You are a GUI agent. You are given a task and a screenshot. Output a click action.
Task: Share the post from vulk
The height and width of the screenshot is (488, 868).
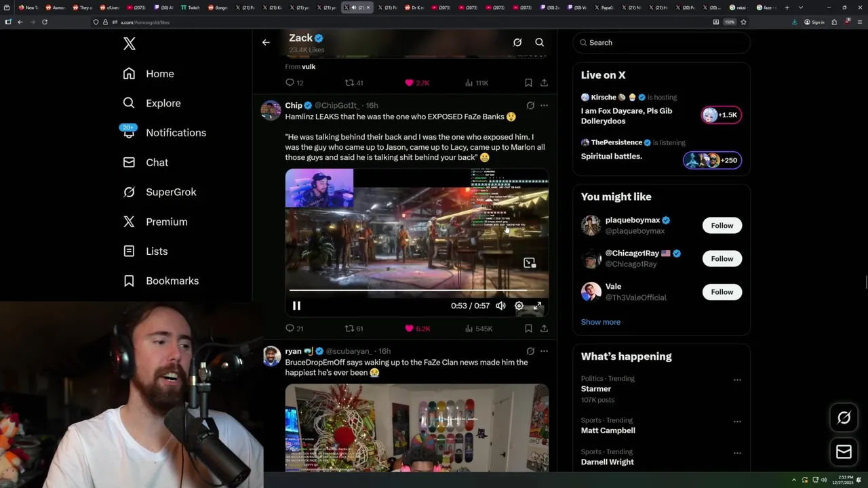coord(544,83)
